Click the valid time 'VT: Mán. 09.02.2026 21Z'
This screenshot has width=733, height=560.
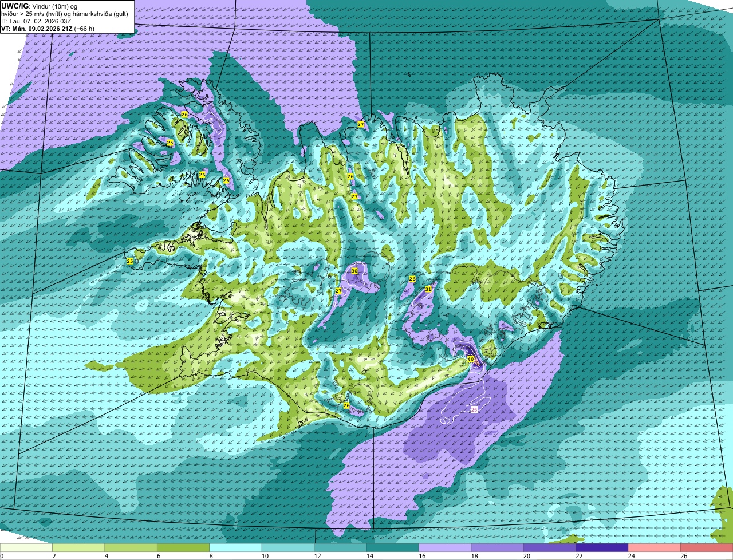pyautogui.click(x=37, y=28)
